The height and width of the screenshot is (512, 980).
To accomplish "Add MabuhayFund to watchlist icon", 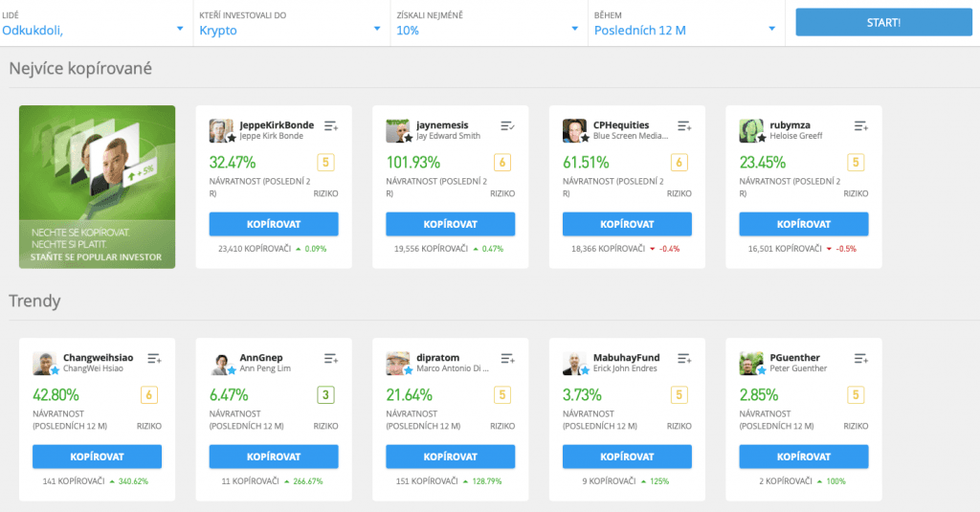I will coord(684,359).
